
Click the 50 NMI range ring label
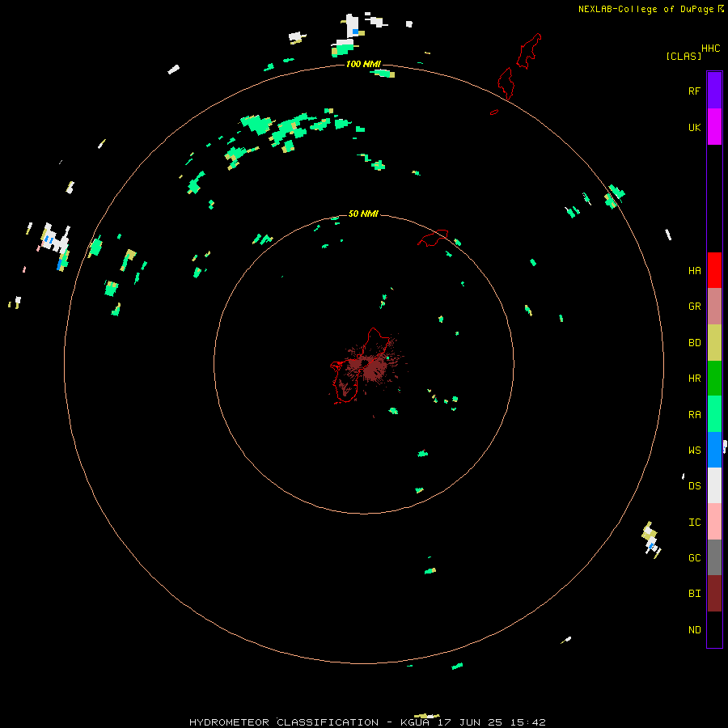point(363,214)
